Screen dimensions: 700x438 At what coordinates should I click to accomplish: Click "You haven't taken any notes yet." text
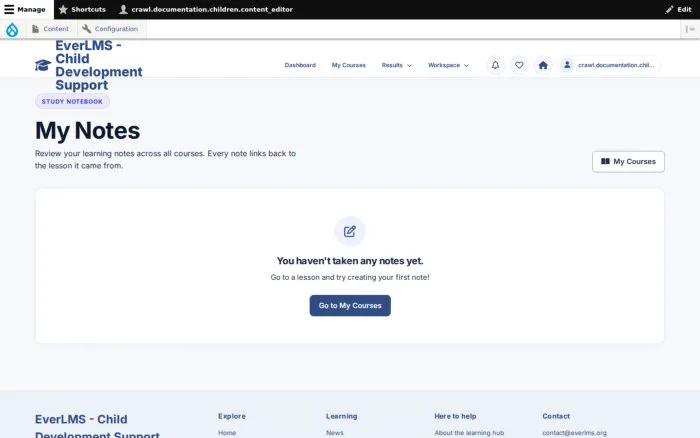[350, 261]
